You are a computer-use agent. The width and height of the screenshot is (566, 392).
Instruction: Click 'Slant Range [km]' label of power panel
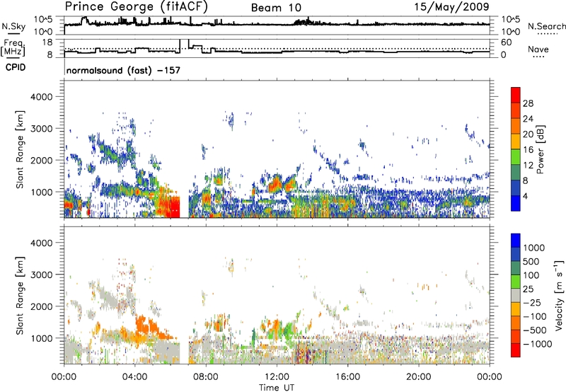pos(20,149)
